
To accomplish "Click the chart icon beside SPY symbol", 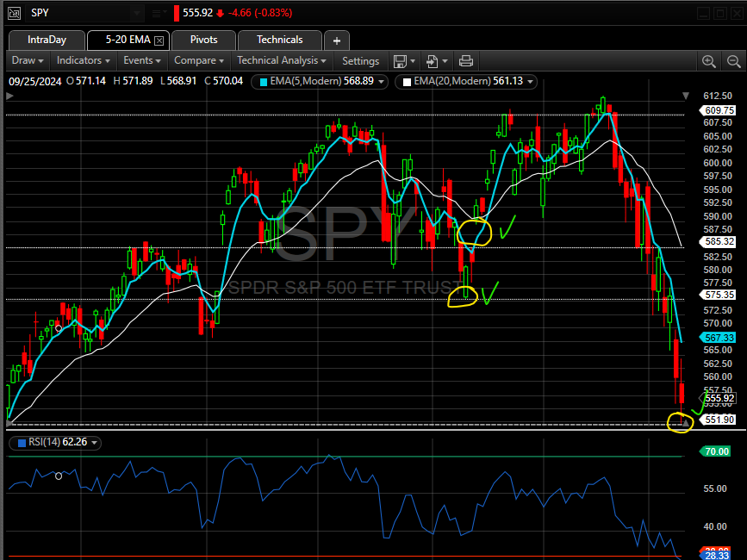I will point(13,13).
